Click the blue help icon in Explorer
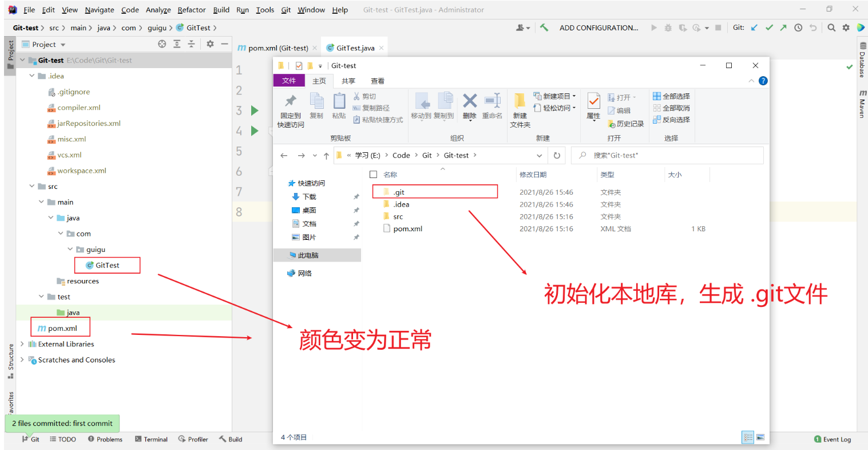This screenshot has height=450, width=868. [x=763, y=81]
